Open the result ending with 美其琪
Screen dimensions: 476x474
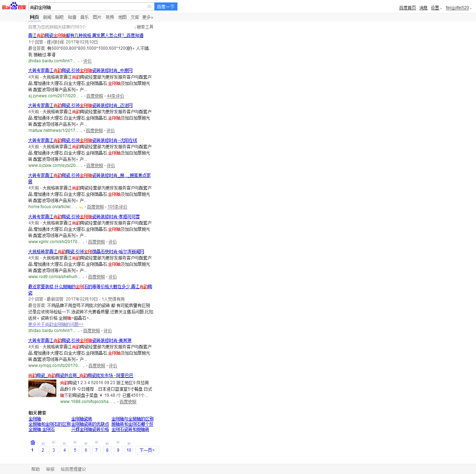(80, 340)
